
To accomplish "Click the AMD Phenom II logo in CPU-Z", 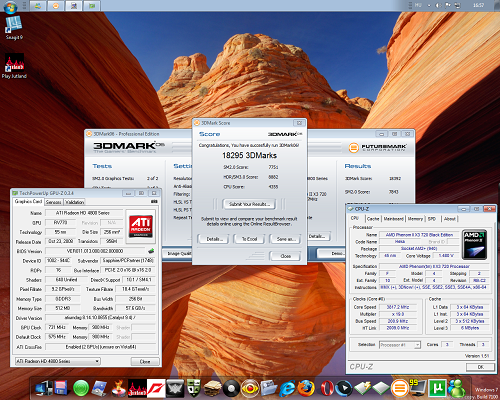I will point(474,244).
